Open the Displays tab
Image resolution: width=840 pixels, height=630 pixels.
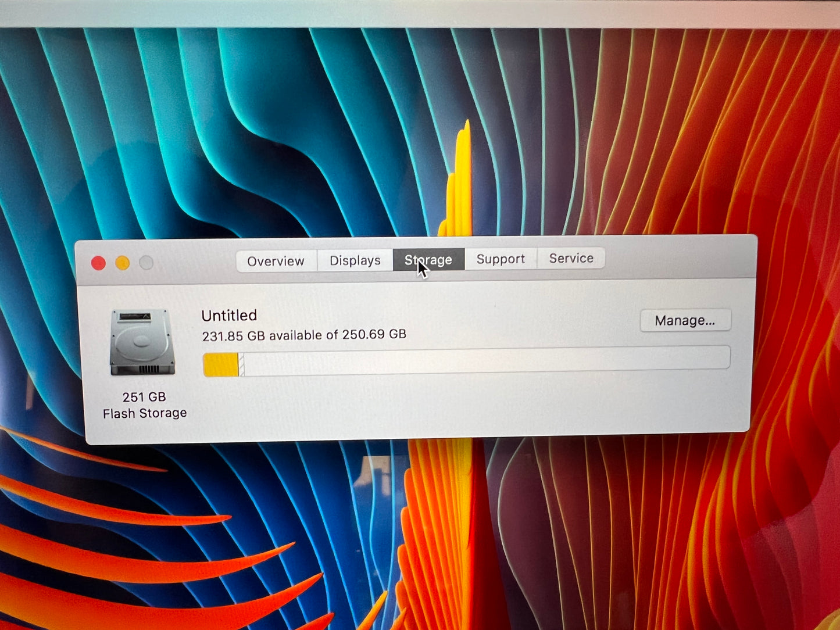354,260
